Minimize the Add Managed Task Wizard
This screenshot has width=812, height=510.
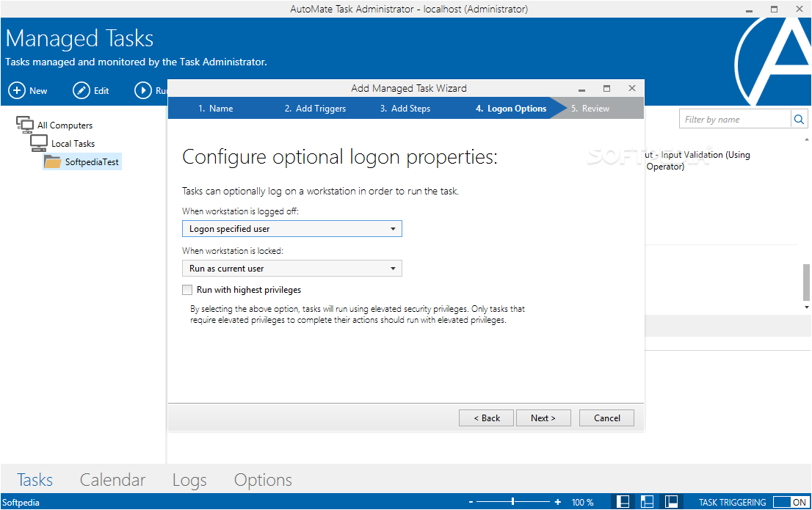(x=581, y=90)
